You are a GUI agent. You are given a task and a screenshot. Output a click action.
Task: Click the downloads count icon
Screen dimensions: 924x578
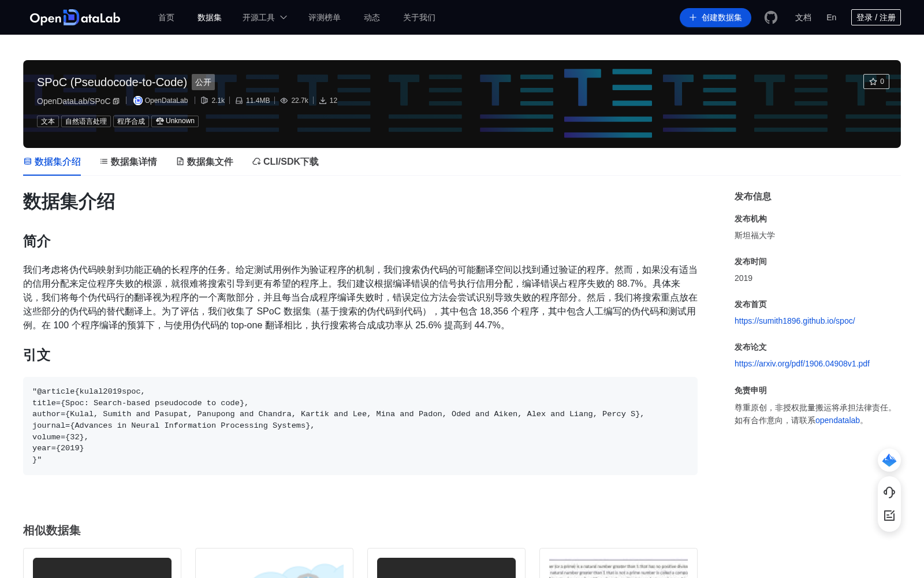323,101
